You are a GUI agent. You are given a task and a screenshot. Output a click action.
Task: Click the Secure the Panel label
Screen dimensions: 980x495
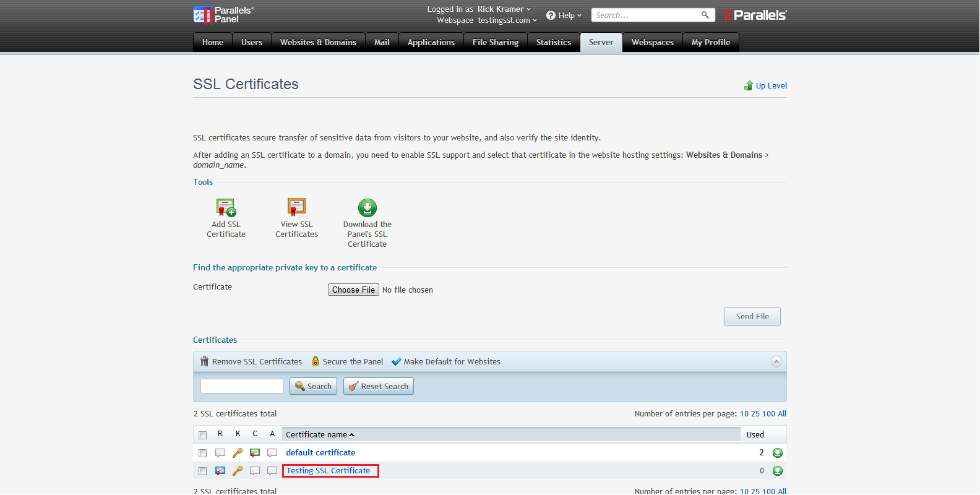pyautogui.click(x=353, y=361)
